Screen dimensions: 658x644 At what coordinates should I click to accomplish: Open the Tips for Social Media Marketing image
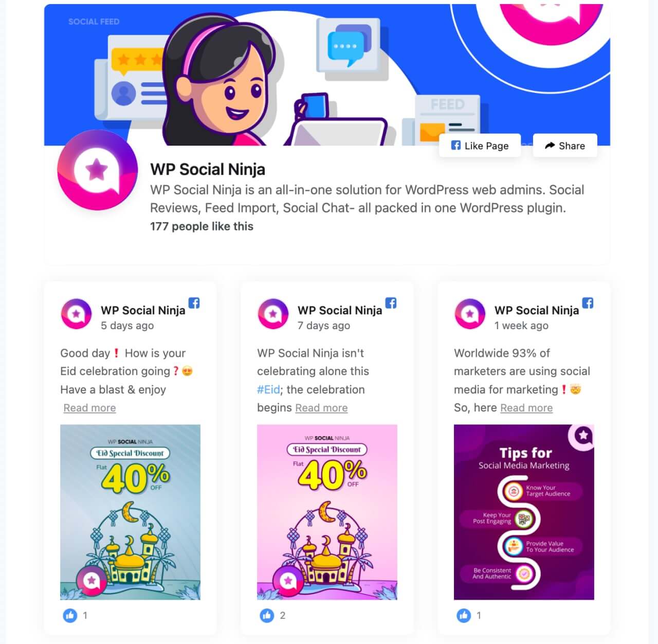524,512
